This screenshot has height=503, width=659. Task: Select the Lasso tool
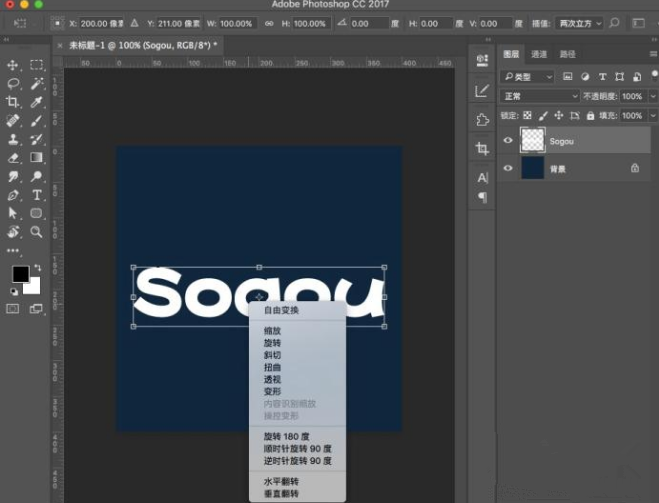click(x=13, y=84)
